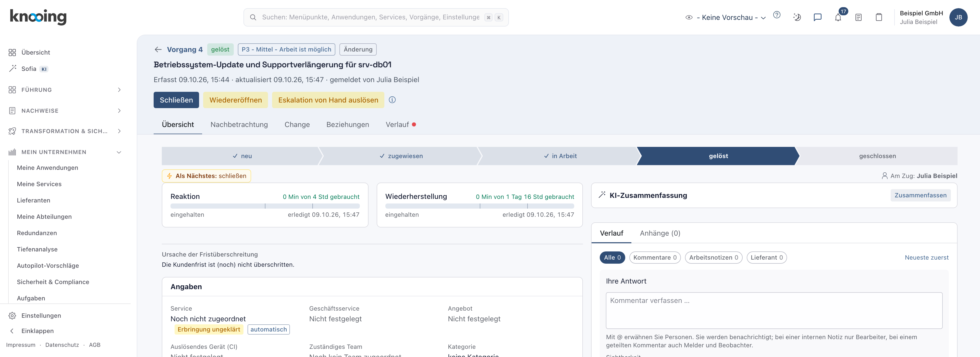Image resolution: width=980 pixels, height=357 pixels.
Task: Open the chat messages icon
Action: point(817,17)
